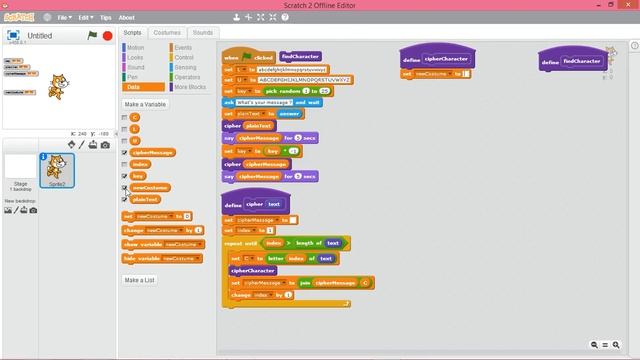Start the project with the green flag
This screenshot has width=640, height=360.
point(93,36)
